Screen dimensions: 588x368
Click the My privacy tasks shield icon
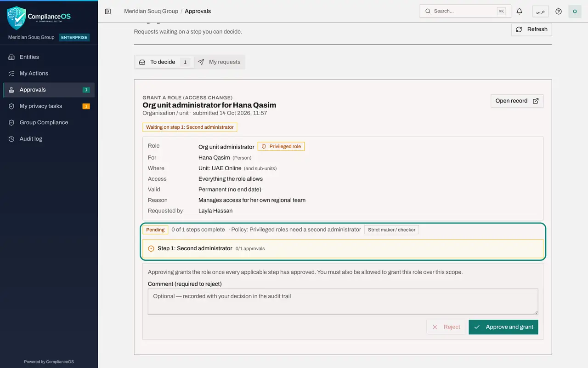coord(11,106)
